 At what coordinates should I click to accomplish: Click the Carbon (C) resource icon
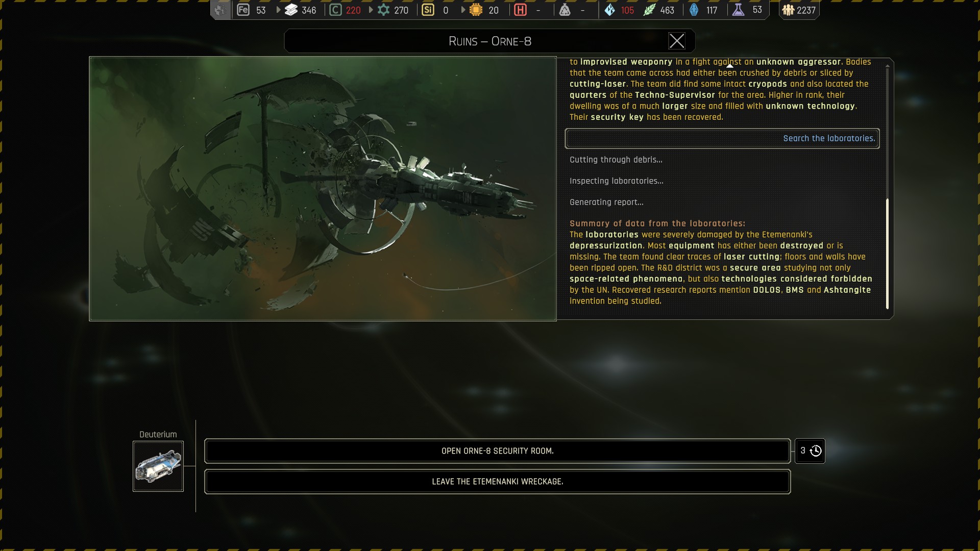click(335, 10)
